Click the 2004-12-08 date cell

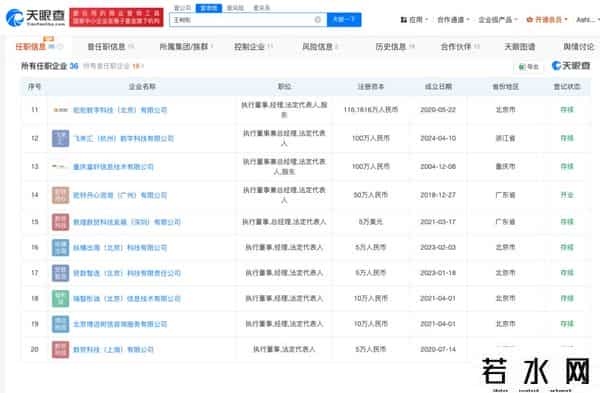point(438,166)
